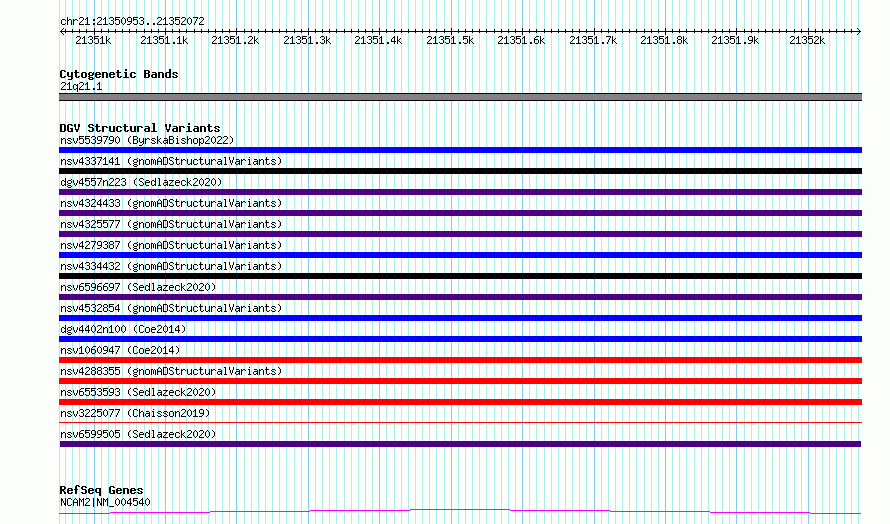
Task: Click the ruler's right arrow end
Action: (859, 31)
